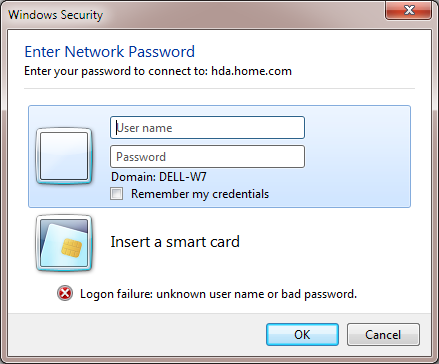Image resolution: width=439 pixels, height=364 pixels.
Task: Click the Windows Security title bar text
Action: [55, 15]
